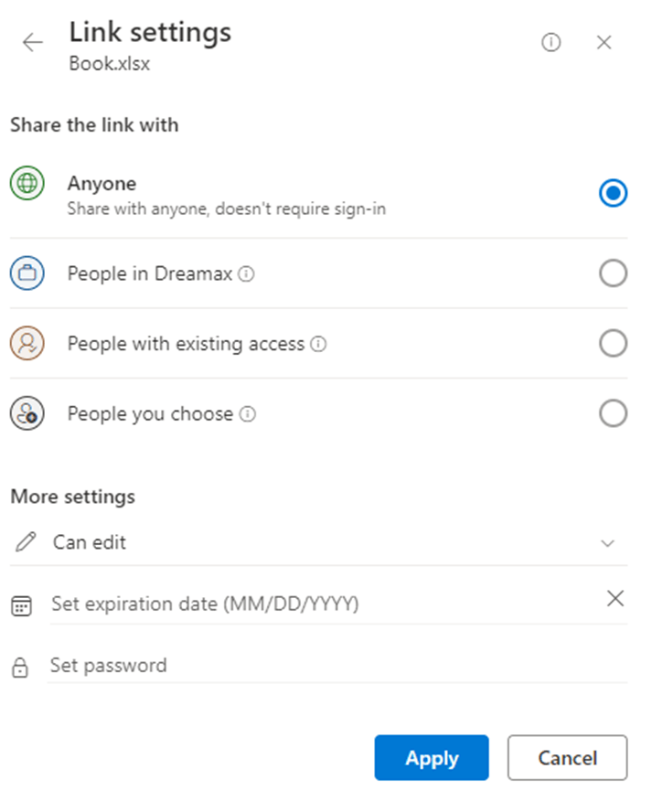This screenshot has width=652, height=812.
Task: Select the People in Dreamax radio button
Action: point(614,272)
